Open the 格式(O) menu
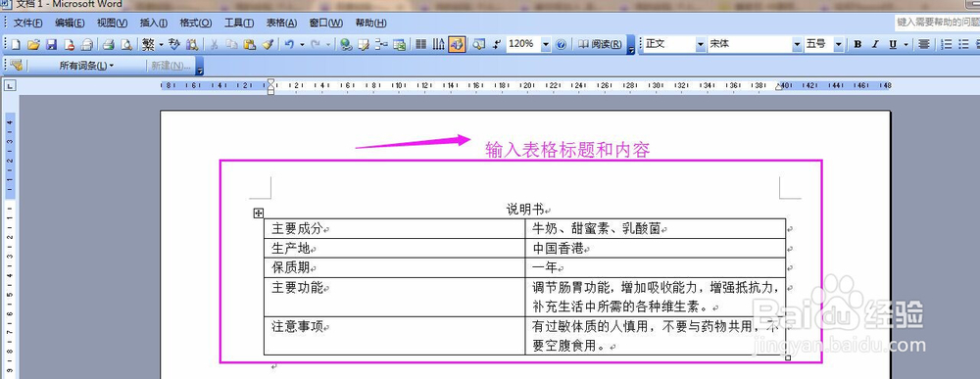The image size is (980, 379). point(196,24)
